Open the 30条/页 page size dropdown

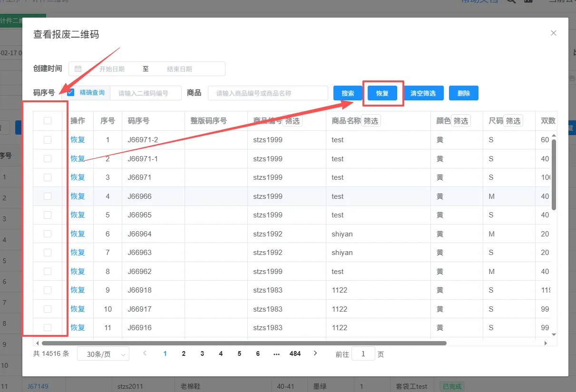(103, 354)
